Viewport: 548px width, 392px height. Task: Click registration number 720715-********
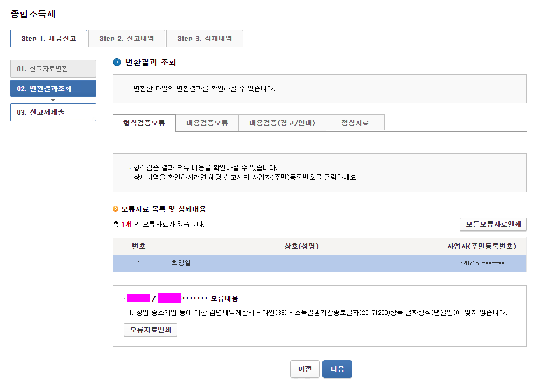481,263
